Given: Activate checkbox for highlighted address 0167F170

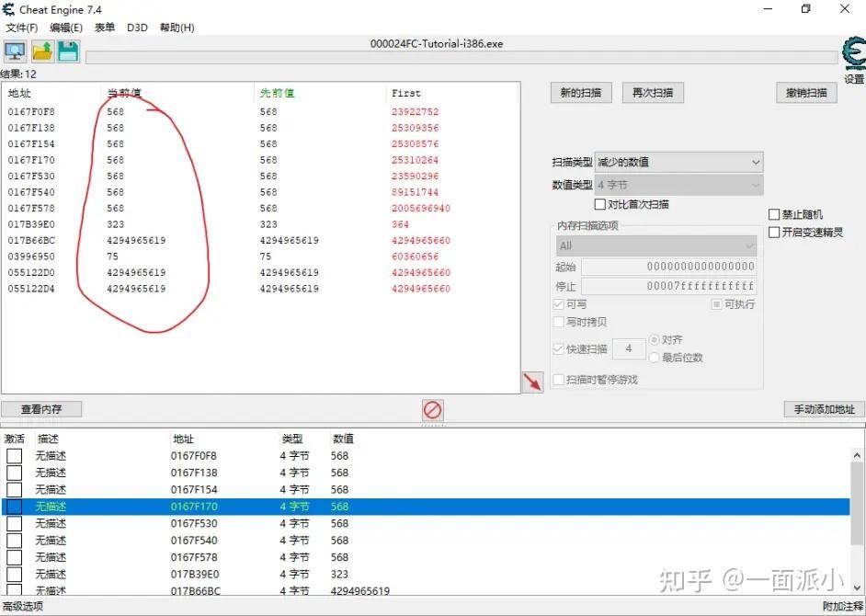Looking at the screenshot, I should tap(15, 507).
